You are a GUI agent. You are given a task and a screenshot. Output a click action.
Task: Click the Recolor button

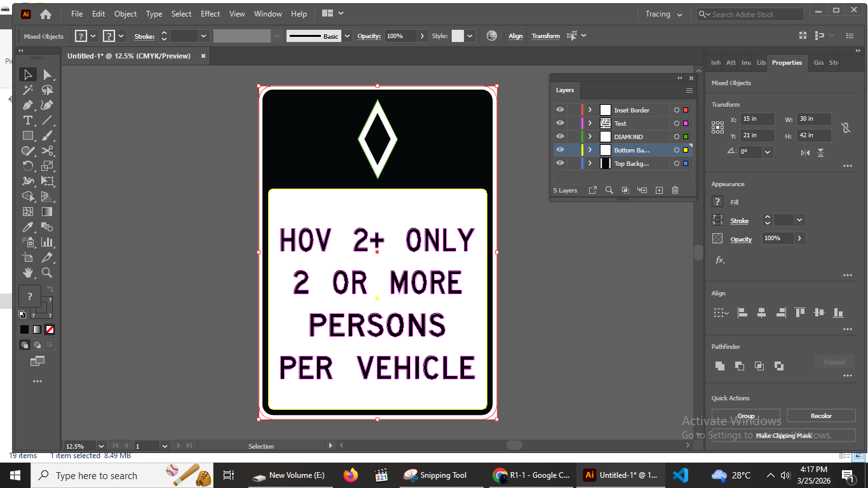point(821,416)
